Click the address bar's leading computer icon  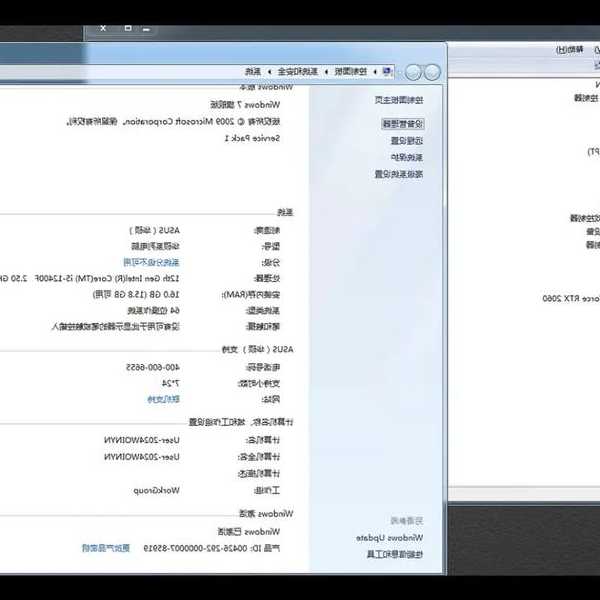click(388, 72)
